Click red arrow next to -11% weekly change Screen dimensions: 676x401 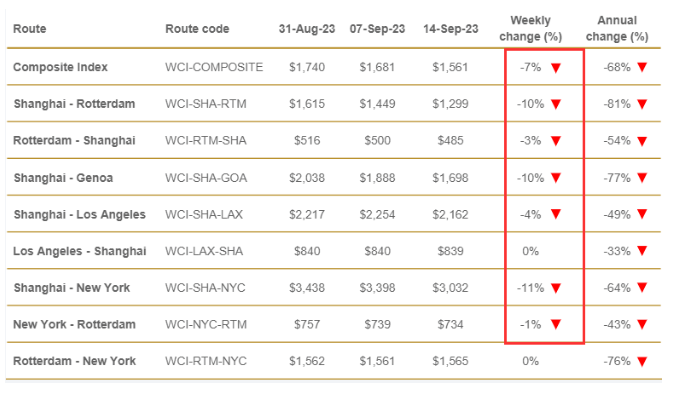point(556,288)
